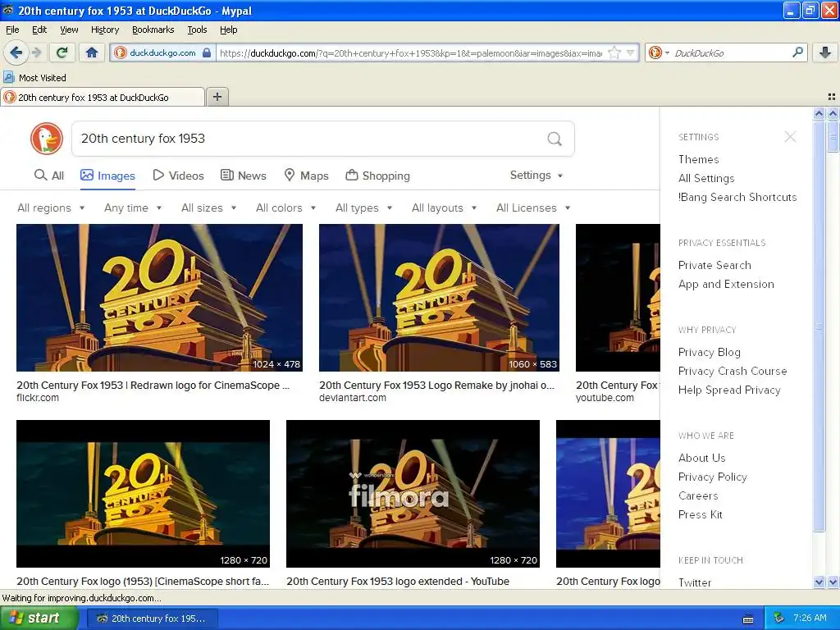Open the All Settings link

click(706, 178)
